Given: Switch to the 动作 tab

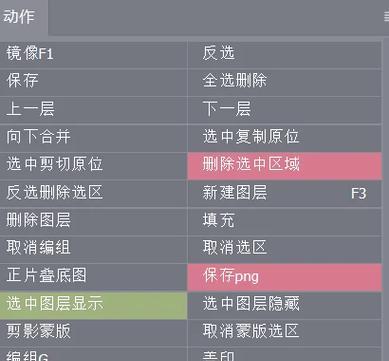Looking at the screenshot, I should click(24, 17).
